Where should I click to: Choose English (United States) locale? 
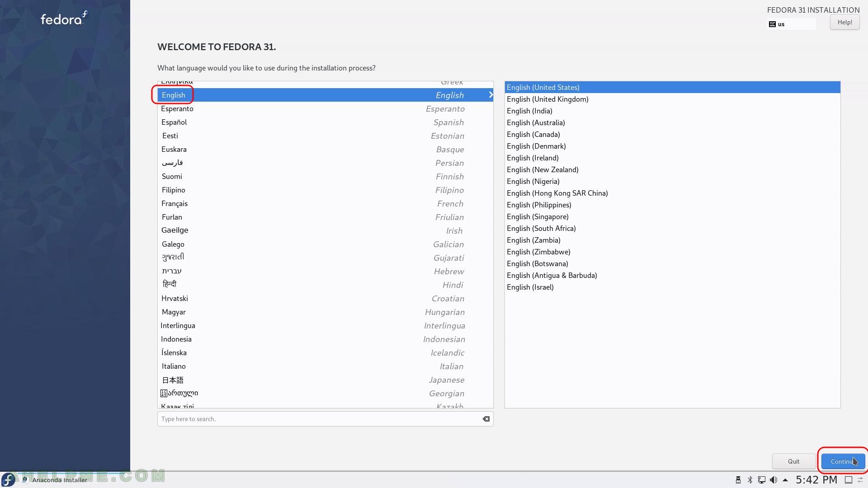[x=672, y=87]
